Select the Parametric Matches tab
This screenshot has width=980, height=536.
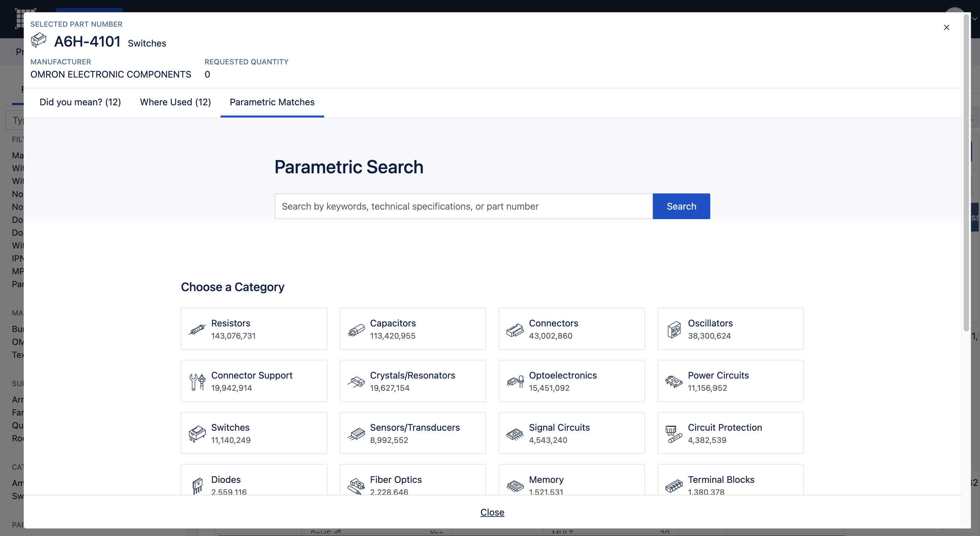pos(272,102)
